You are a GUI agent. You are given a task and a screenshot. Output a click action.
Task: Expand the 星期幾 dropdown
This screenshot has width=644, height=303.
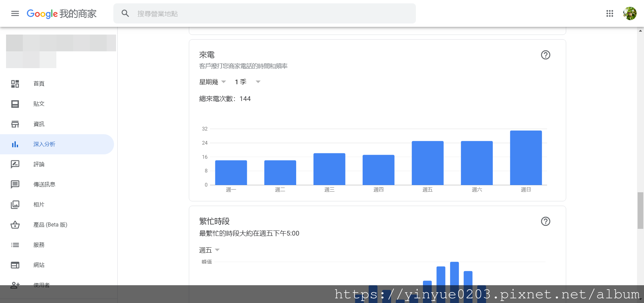(213, 82)
